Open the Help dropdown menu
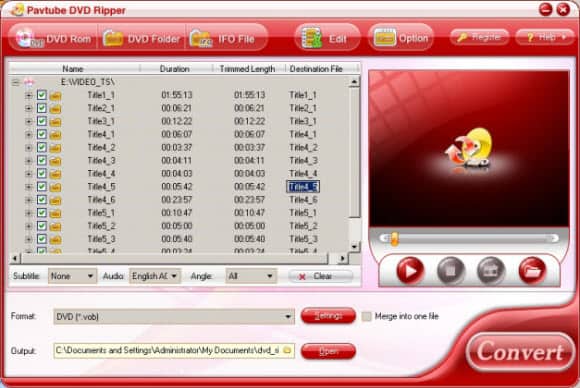 click(x=544, y=37)
